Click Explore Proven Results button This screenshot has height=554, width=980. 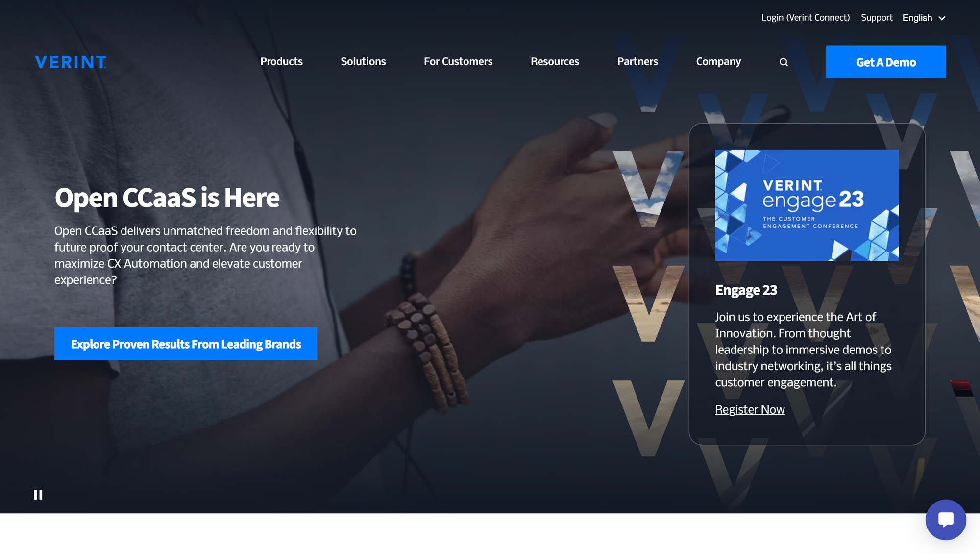pyautogui.click(x=186, y=343)
